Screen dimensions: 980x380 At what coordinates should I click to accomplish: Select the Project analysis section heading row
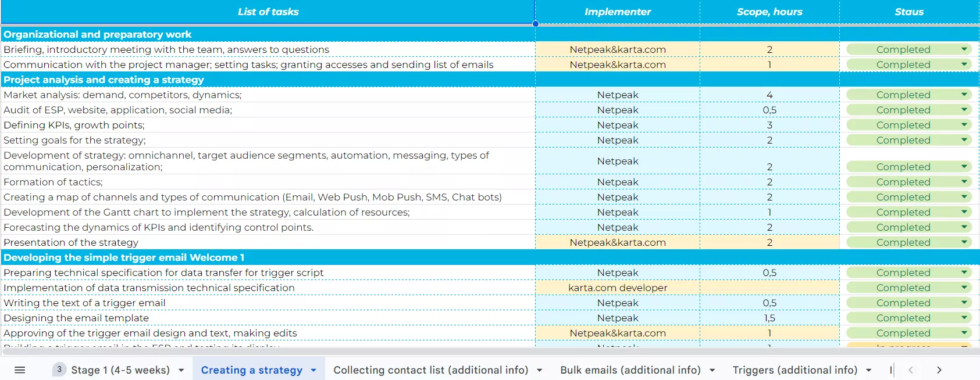pyautogui.click(x=490, y=80)
